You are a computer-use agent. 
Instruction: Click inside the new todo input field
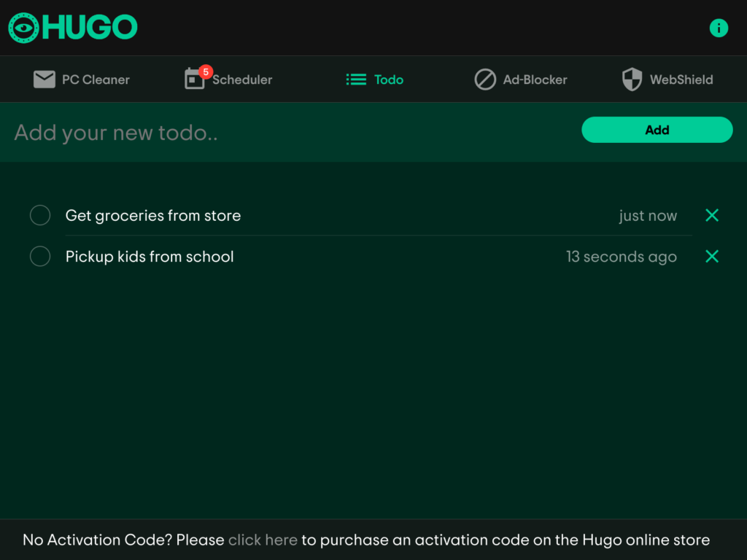pos(219,132)
